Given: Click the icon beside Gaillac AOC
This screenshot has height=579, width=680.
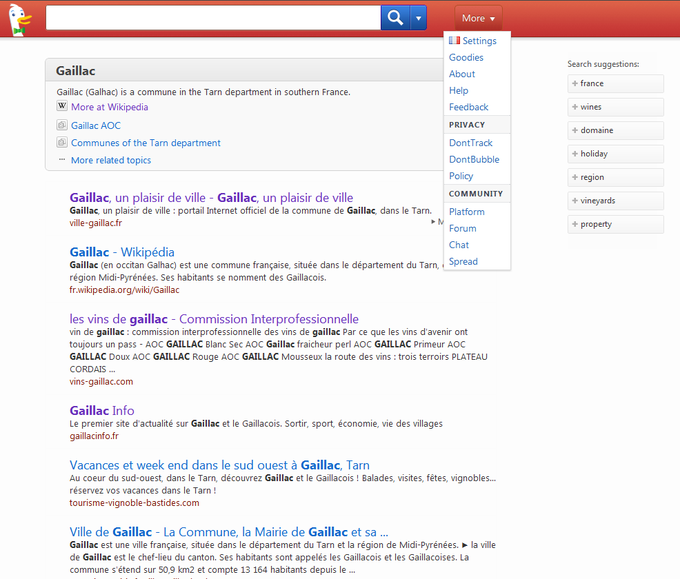Looking at the screenshot, I should click(62, 125).
